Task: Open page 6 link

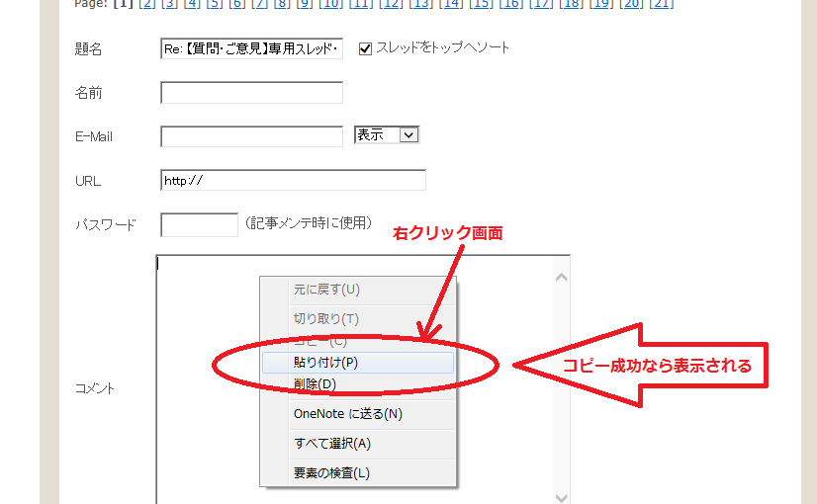Action: (237, 4)
